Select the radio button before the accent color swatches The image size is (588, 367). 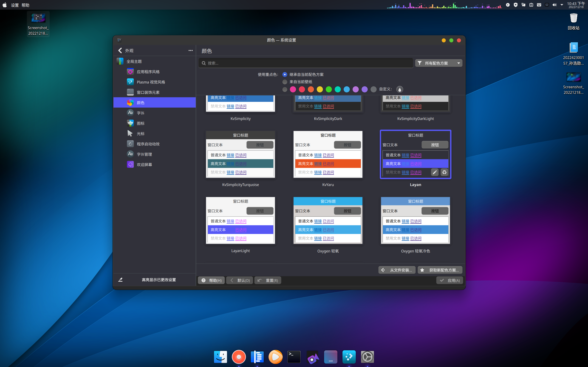(285, 89)
